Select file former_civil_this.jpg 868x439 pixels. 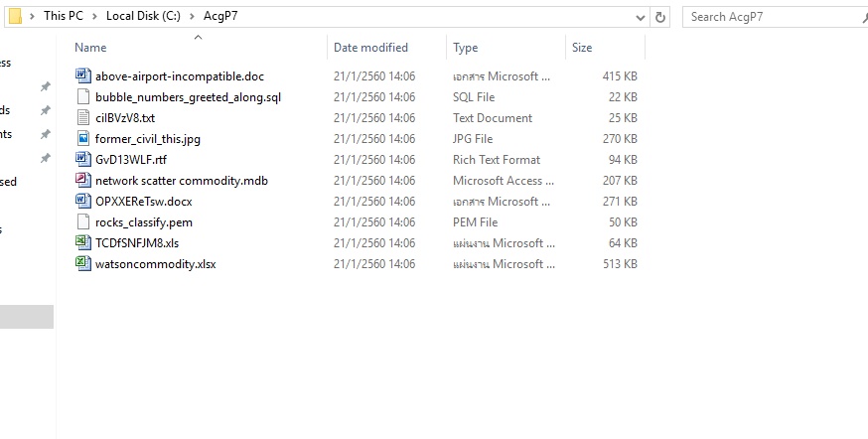click(x=147, y=138)
